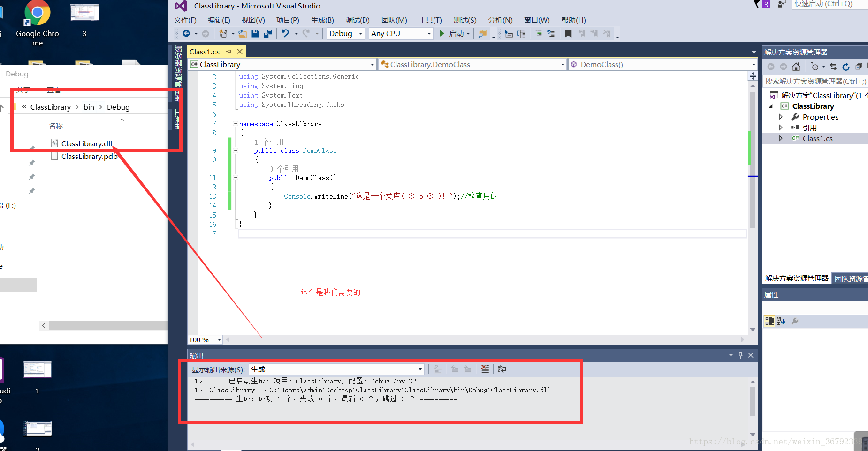Screen dimensions: 868x451
Task: Click the Display Parameter Info icon
Action: pyautogui.click(x=521, y=33)
